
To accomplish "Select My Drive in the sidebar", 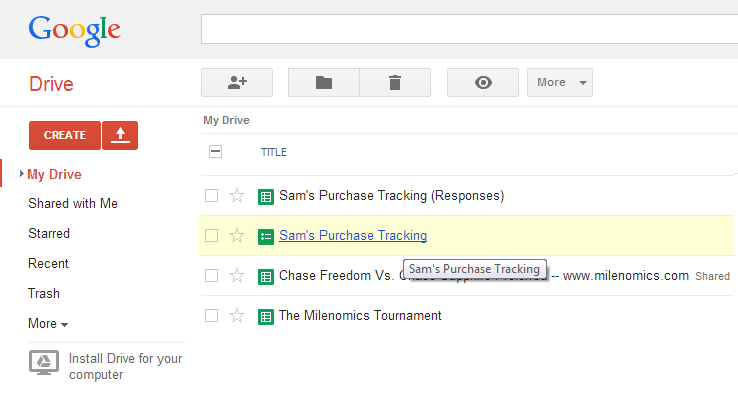I will pos(54,175).
